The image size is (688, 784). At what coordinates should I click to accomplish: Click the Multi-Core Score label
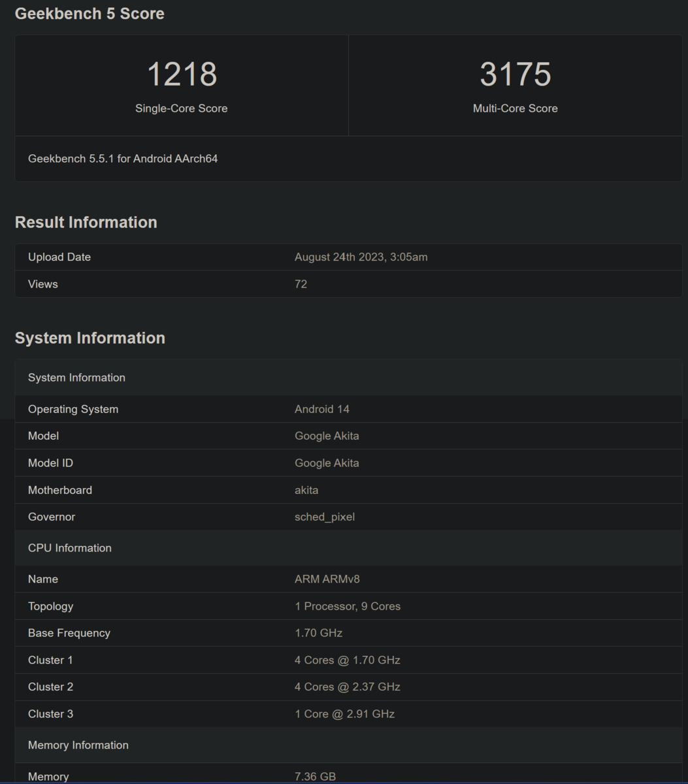click(516, 108)
